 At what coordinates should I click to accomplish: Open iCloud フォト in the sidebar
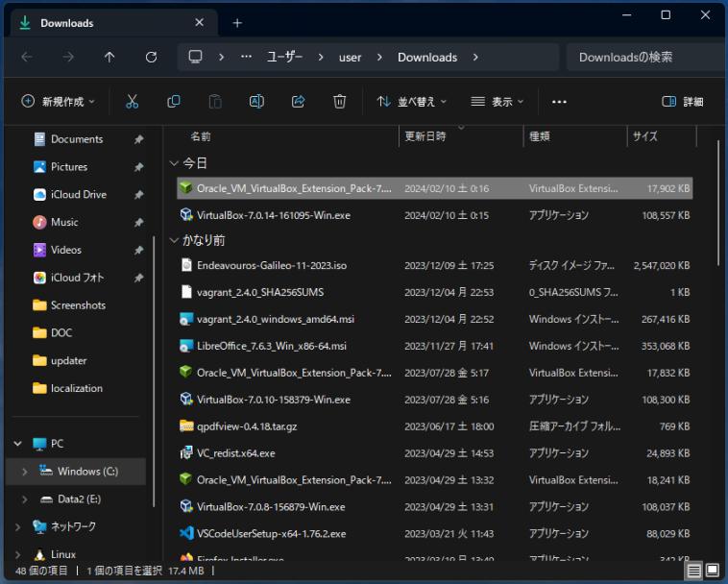pyautogui.click(x=77, y=278)
